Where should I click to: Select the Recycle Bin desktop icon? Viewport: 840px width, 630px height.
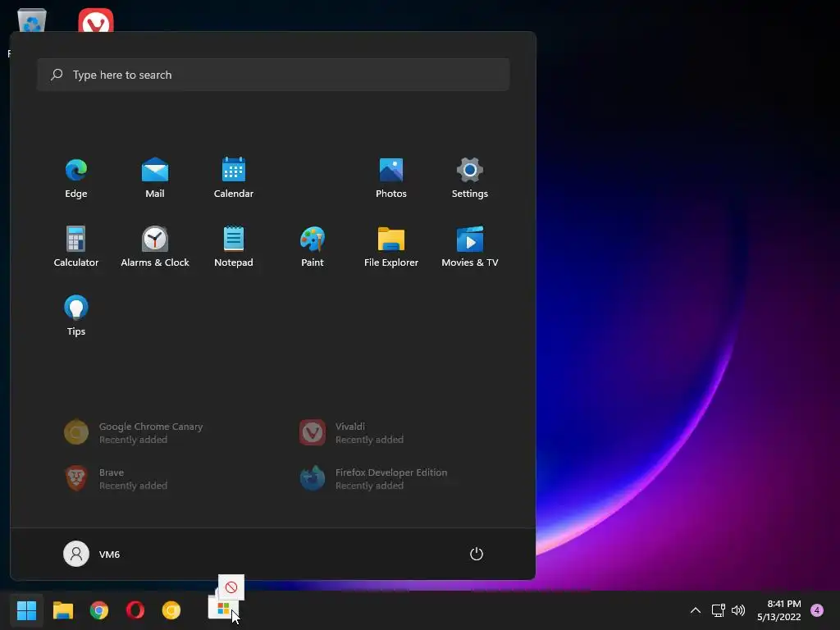click(x=32, y=21)
